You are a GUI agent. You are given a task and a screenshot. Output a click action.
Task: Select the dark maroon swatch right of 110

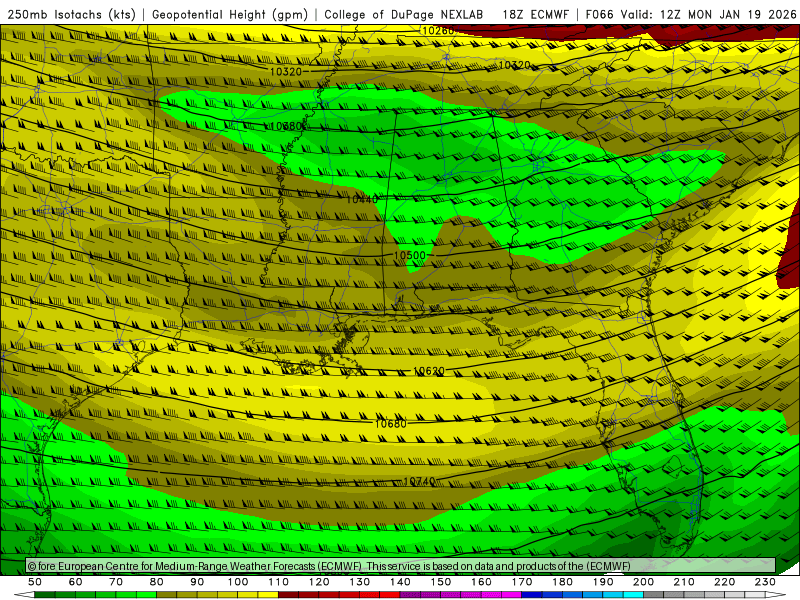point(288,595)
